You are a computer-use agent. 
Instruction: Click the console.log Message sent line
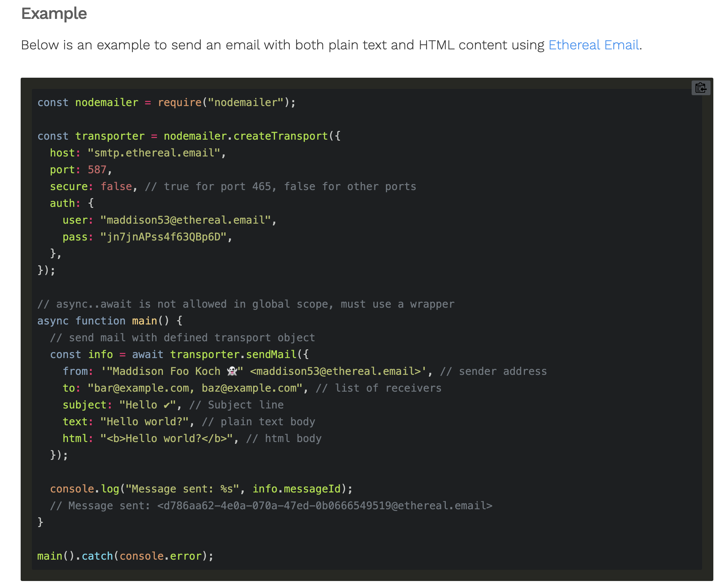(x=201, y=489)
